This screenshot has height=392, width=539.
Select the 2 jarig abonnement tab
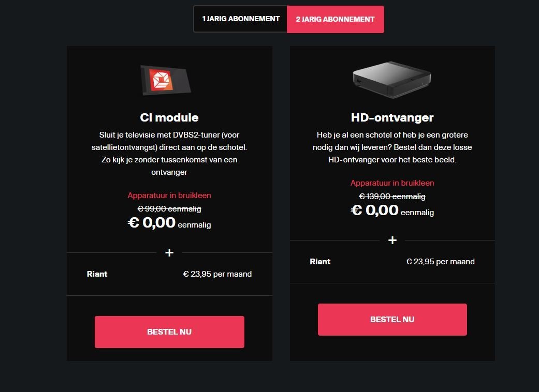click(335, 19)
